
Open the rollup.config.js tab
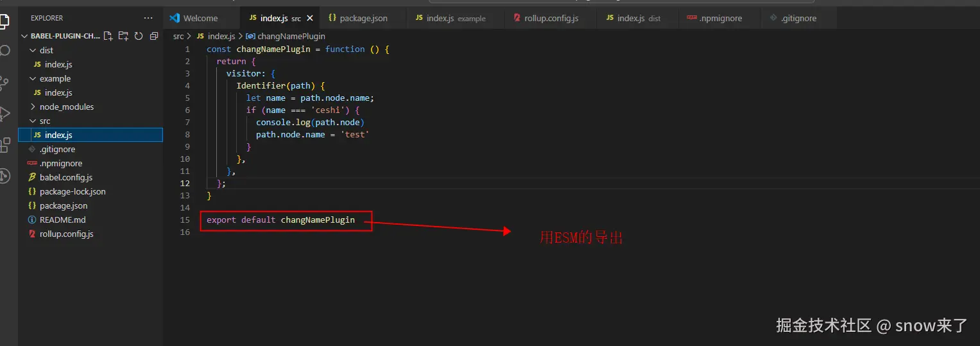coord(551,18)
